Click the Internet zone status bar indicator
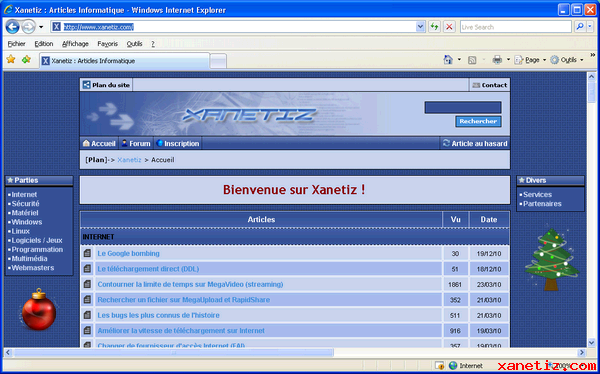 tap(466, 366)
